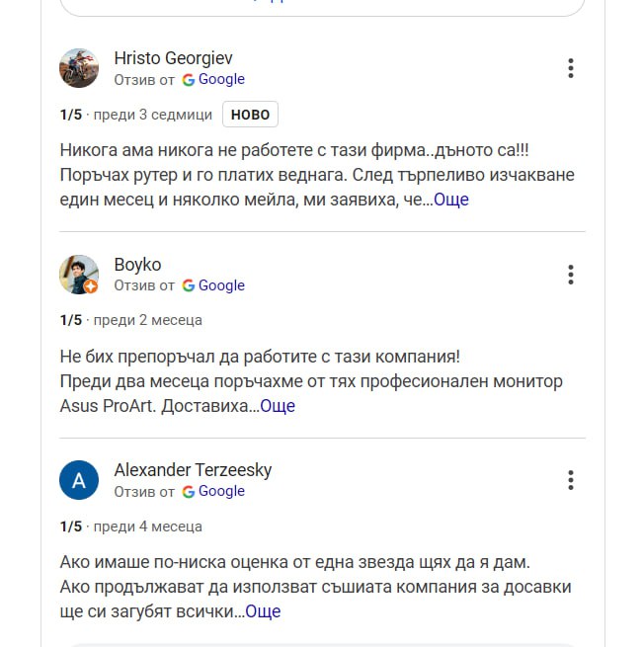Open options menu for Hristo Georgiev's review

pyautogui.click(x=571, y=68)
